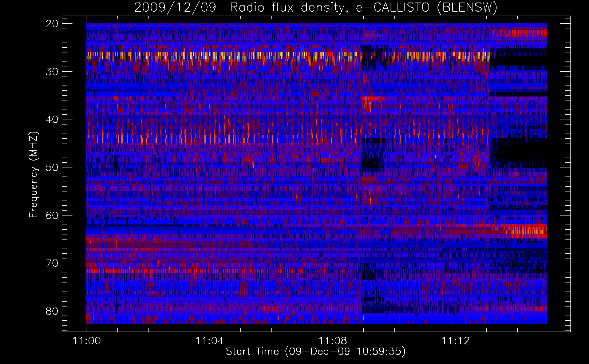Screen dimensions: 589x364
Task: Click the '60' frequency tick label
Action: point(52,215)
